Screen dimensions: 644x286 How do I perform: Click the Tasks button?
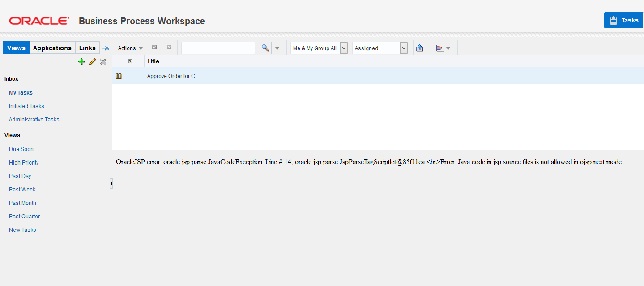click(624, 20)
